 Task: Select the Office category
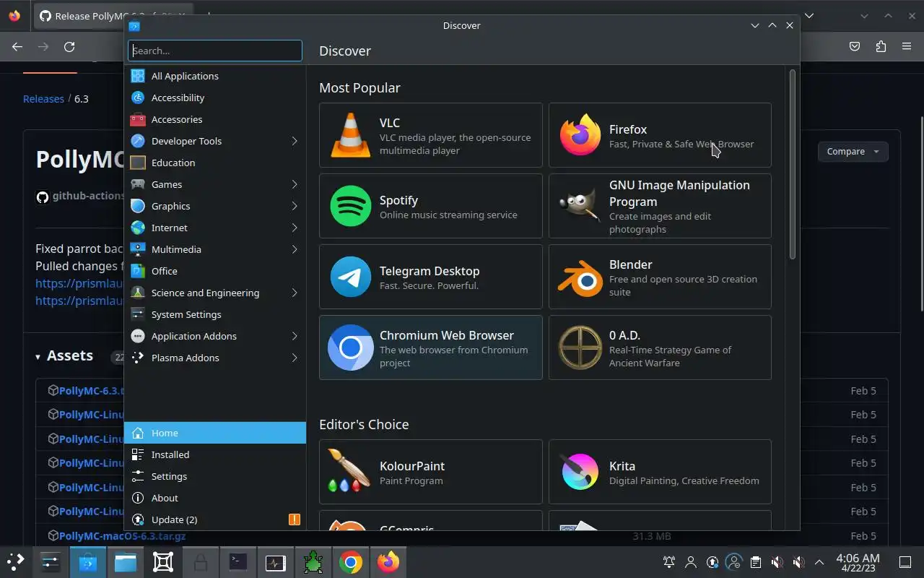(215, 271)
